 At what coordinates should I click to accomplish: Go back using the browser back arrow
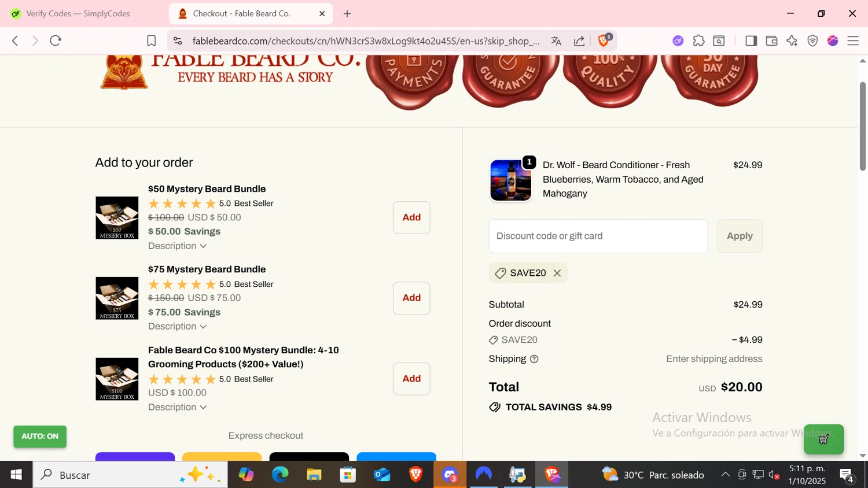coord(16,40)
